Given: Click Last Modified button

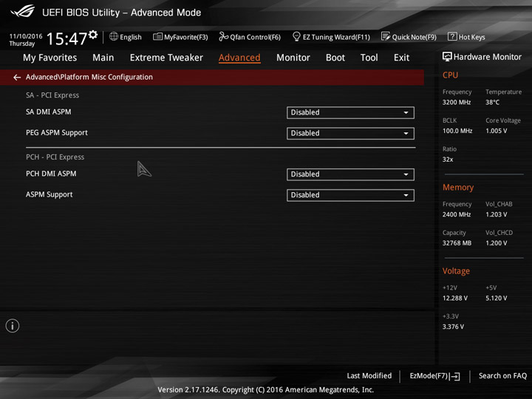Looking at the screenshot, I should (369, 376).
